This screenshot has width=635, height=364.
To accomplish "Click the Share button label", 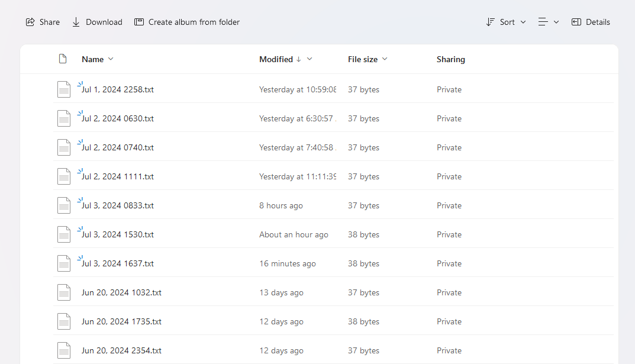I will pos(50,22).
